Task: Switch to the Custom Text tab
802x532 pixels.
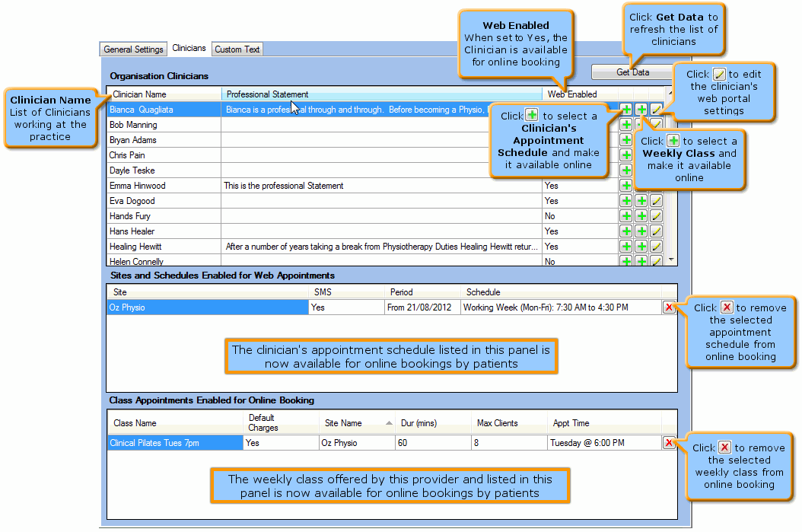Action: 237,49
